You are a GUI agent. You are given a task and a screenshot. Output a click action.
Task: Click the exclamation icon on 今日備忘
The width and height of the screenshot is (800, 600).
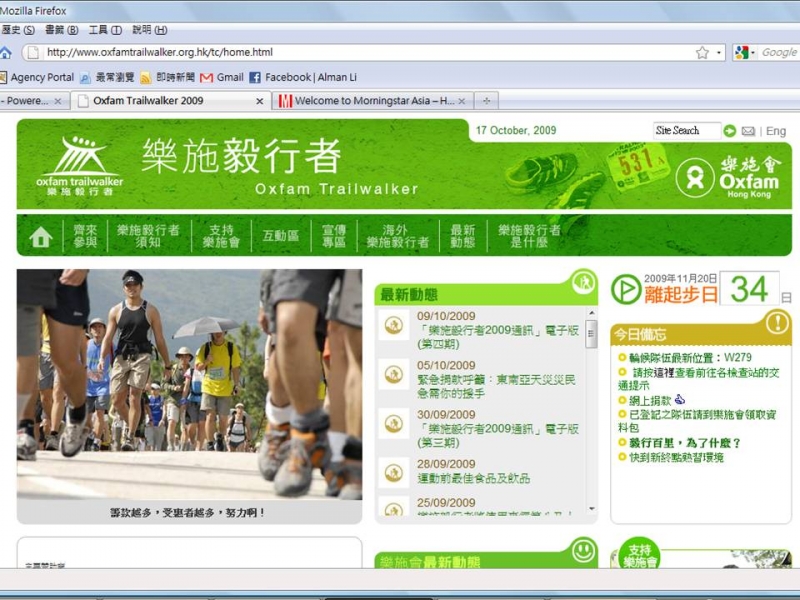777,322
